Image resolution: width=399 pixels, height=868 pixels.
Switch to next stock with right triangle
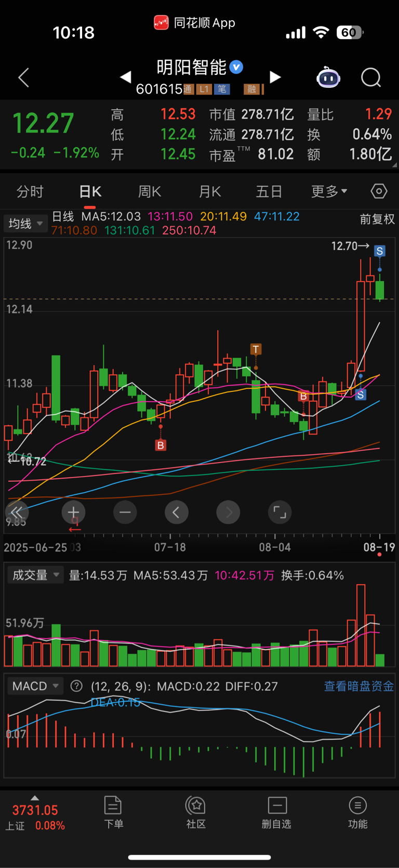coord(275,77)
